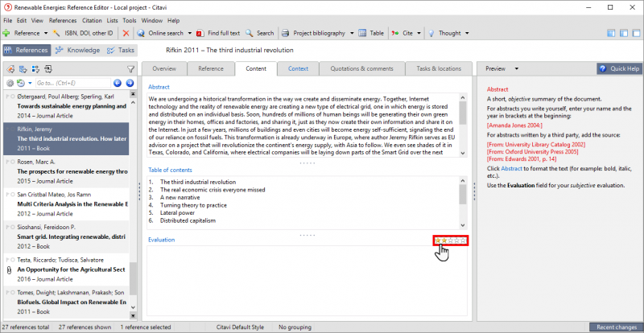The height and width of the screenshot is (333, 644).
Task: Go forward with the blue right arrow
Action: coord(130,83)
